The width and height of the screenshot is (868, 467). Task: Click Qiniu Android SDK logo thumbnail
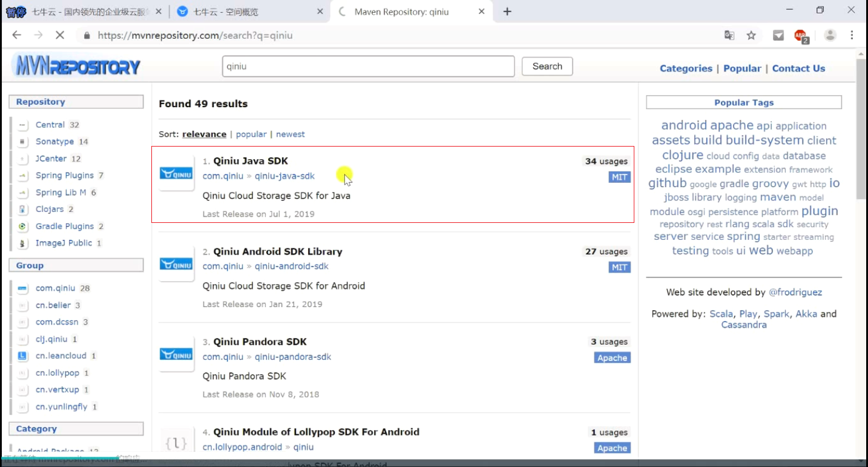click(x=176, y=264)
